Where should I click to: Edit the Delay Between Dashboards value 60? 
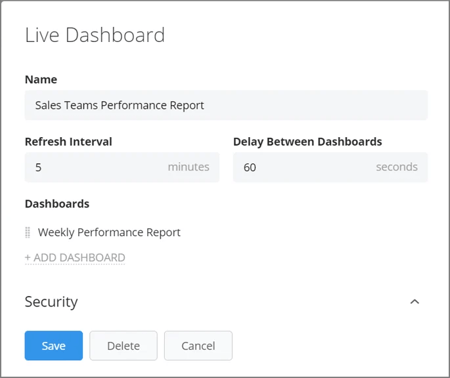coord(330,167)
